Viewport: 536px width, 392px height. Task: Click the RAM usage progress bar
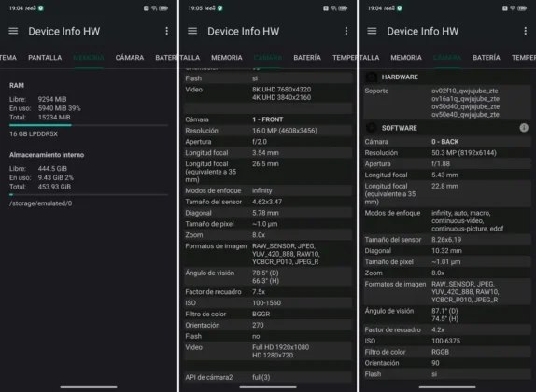(x=89, y=125)
